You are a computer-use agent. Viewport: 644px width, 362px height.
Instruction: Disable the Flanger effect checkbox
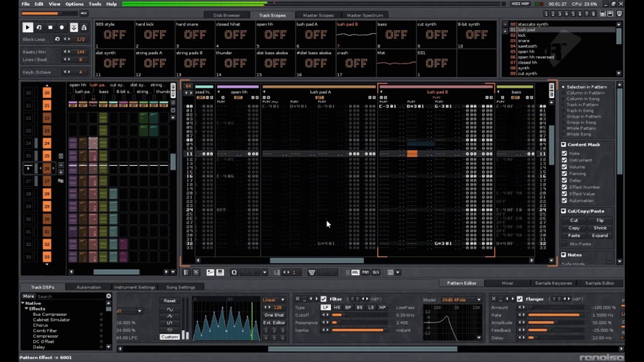pos(520,299)
